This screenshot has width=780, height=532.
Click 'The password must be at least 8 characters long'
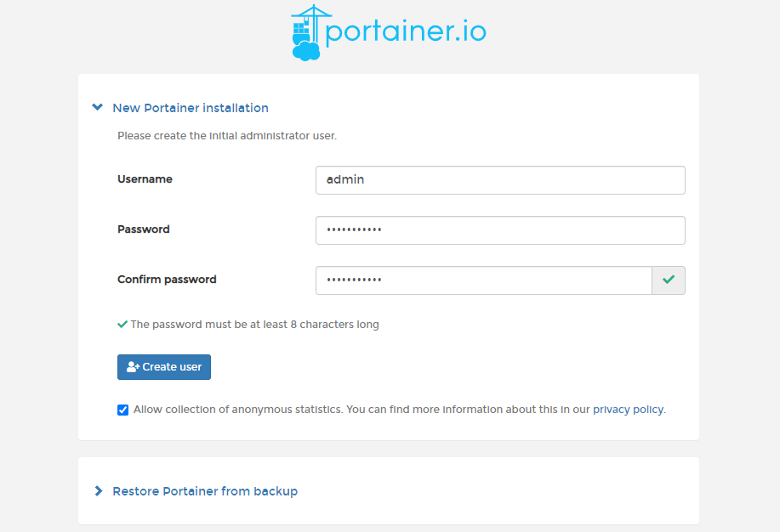point(254,324)
